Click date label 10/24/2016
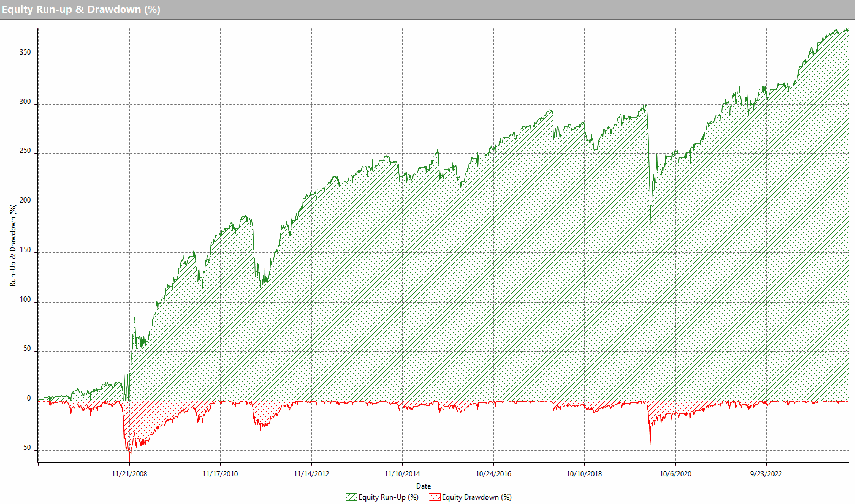The image size is (855, 504). (x=493, y=473)
